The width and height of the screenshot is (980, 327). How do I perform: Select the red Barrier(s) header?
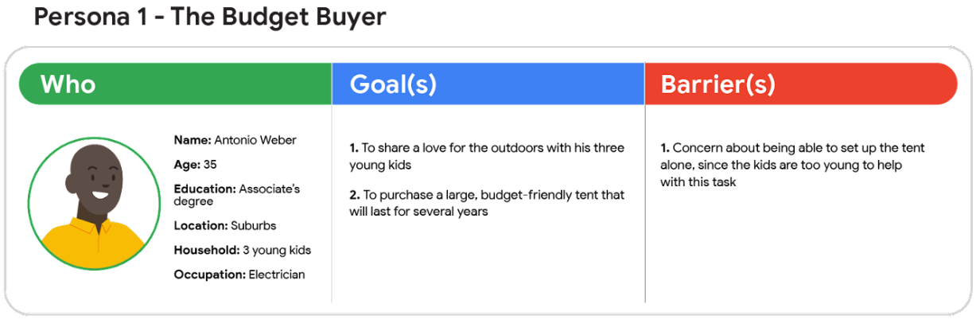coord(801,84)
